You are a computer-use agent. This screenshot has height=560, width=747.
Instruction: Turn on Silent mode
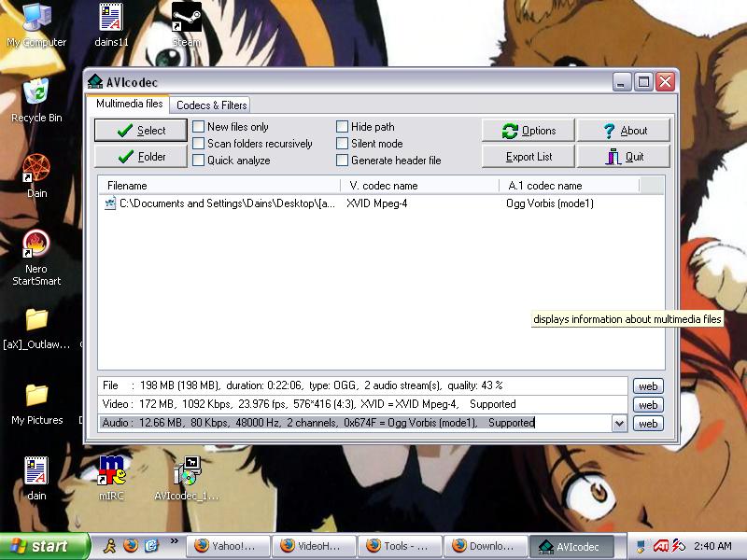[342, 144]
